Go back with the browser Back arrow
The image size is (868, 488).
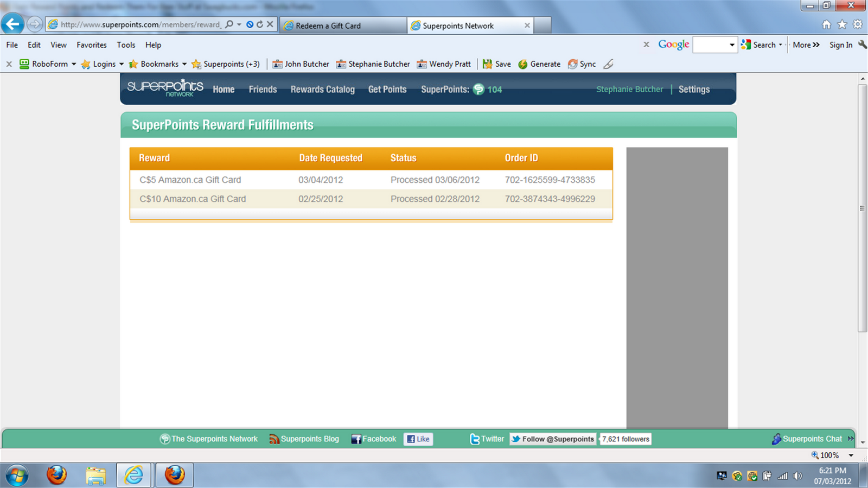(13, 24)
